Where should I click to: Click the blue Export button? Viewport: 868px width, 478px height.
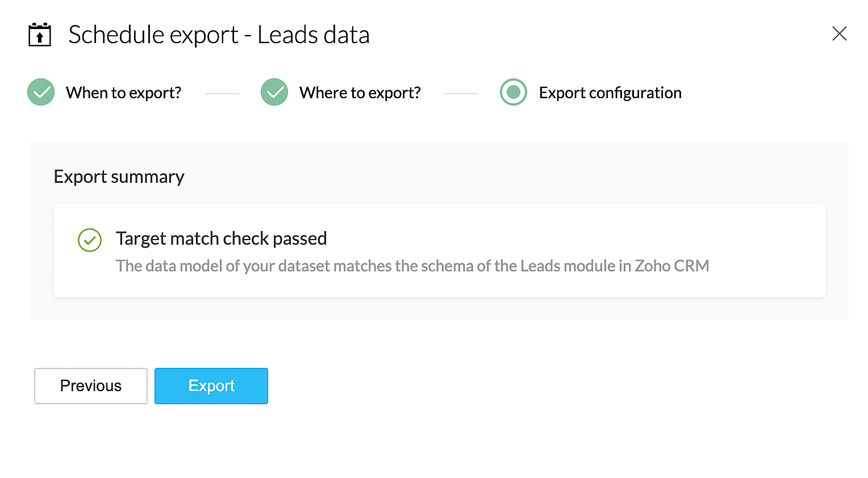(x=211, y=386)
